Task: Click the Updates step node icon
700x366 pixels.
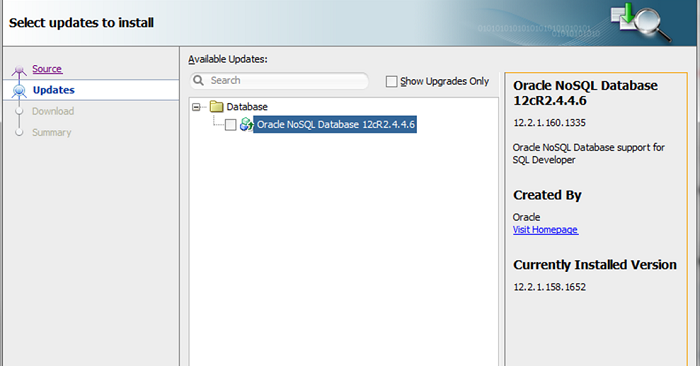Action: click(x=19, y=91)
